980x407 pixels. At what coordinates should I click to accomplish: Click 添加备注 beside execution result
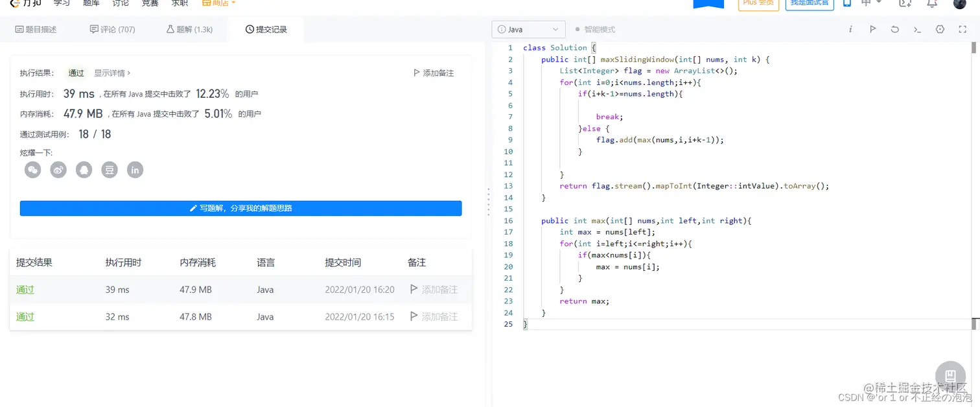coord(434,73)
